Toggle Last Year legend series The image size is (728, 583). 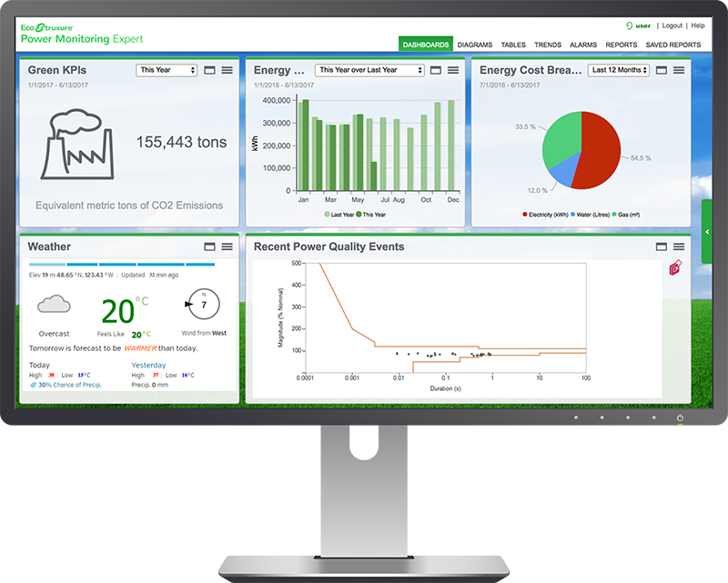point(339,215)
